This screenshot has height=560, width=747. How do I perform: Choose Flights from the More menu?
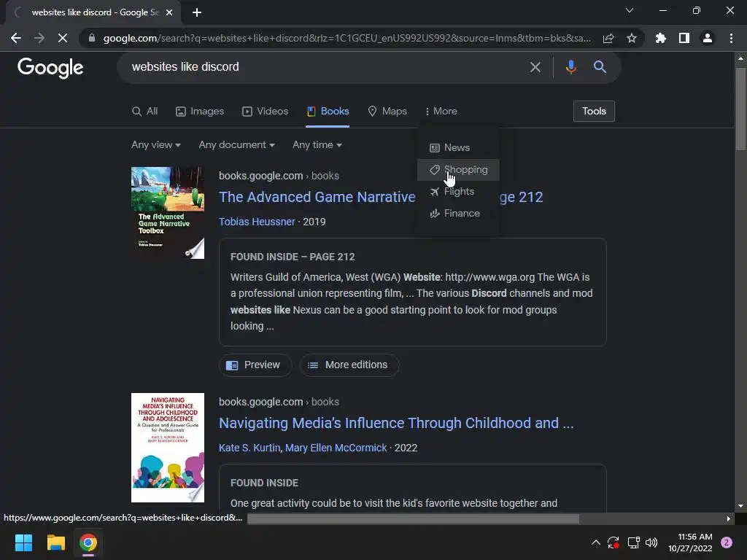click(458, 192)
